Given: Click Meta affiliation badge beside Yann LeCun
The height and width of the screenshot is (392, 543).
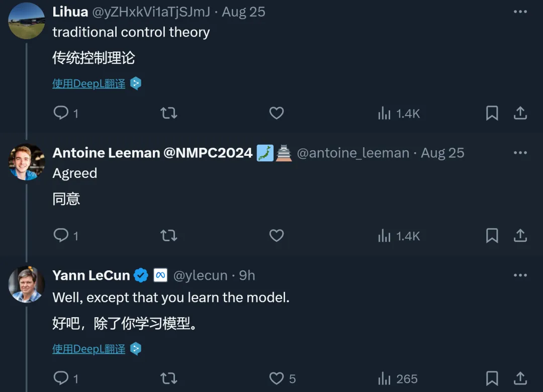Looking at the screenshot, I should (160, 275).
